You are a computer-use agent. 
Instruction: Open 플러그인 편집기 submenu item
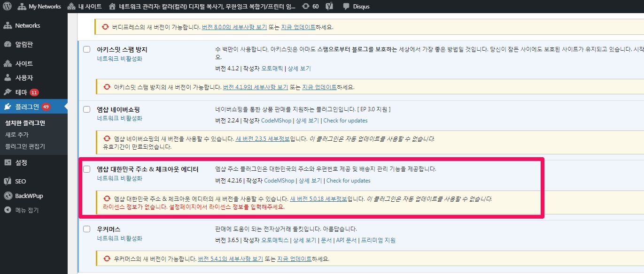pyautogui.click(x=25, y=146)
